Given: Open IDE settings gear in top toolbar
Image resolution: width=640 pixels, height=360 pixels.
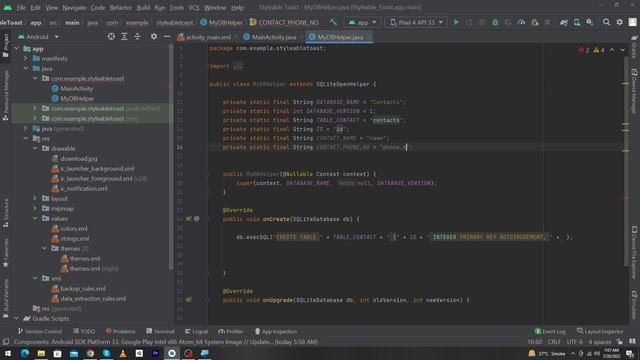Looking at the screenshot, I should pos(620,22).
